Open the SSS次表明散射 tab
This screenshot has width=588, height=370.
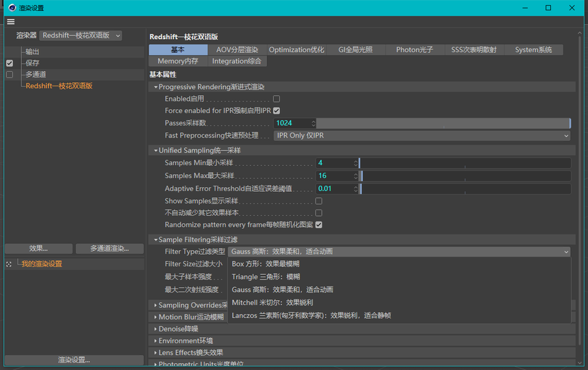[x=474, y=49]
